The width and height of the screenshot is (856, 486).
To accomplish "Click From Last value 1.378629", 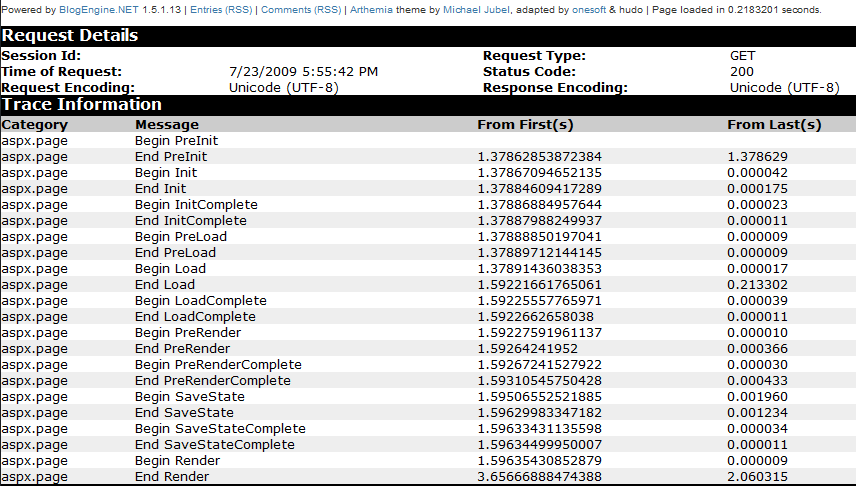I will click(x=757, y=157).
